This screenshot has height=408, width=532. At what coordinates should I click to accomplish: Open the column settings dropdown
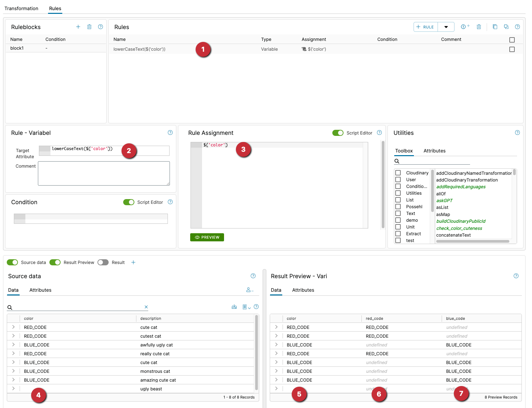[246, 307]
